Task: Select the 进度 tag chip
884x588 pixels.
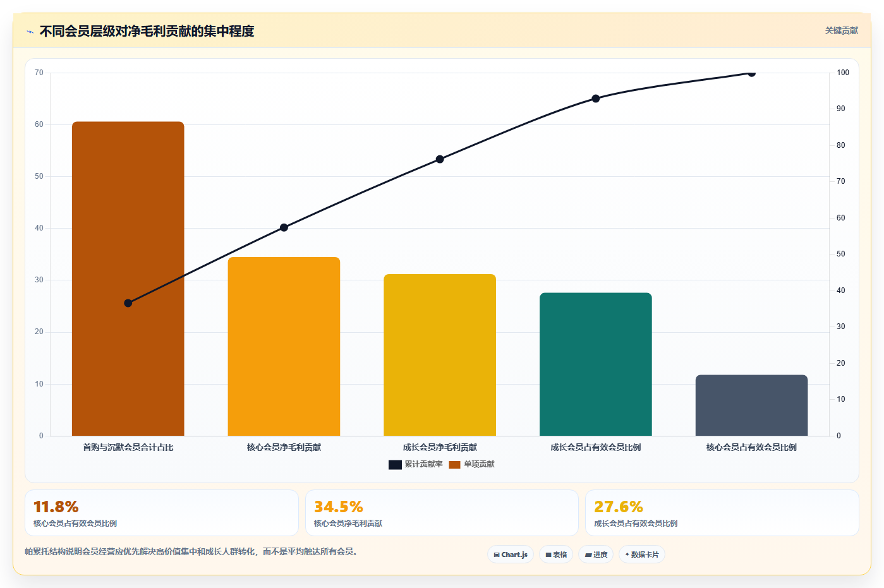Action: (596, 555)
